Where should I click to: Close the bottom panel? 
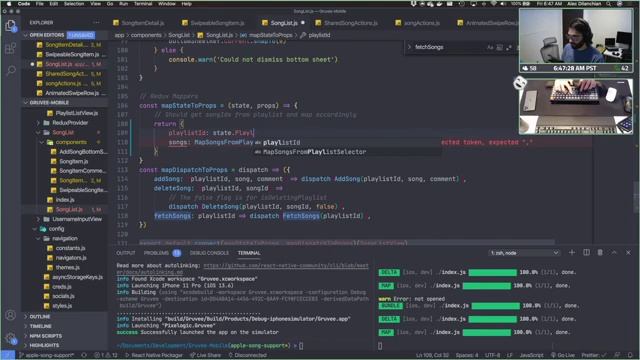628,253
